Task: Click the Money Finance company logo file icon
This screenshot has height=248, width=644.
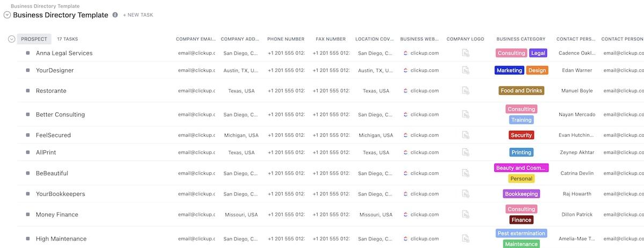Action: pos(466,215)
